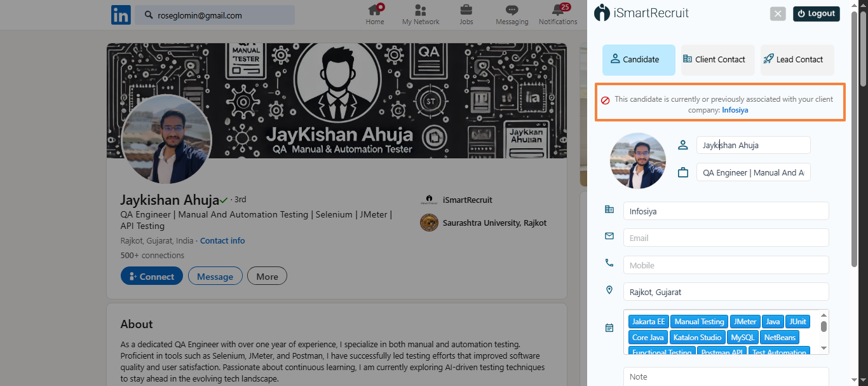The height and width of the screenshot is (386, 868).
Task: Open the More profile options button
Action: coord(267,276)
